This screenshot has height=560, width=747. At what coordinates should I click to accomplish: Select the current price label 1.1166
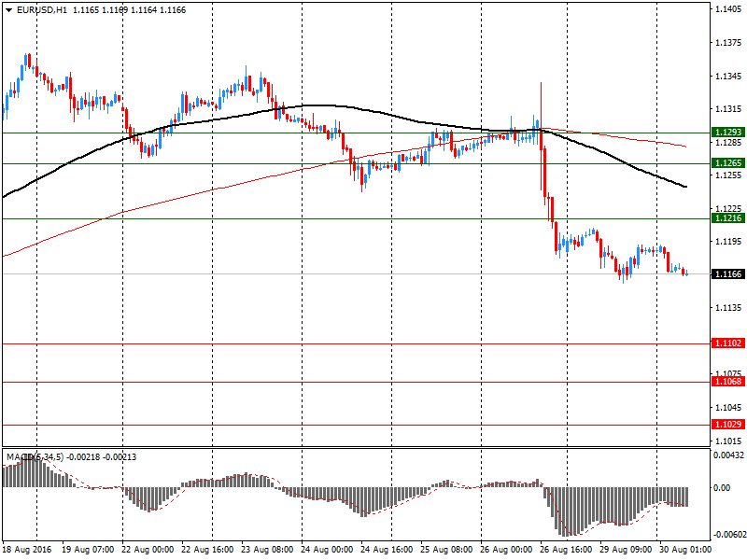tap(728, 273)
